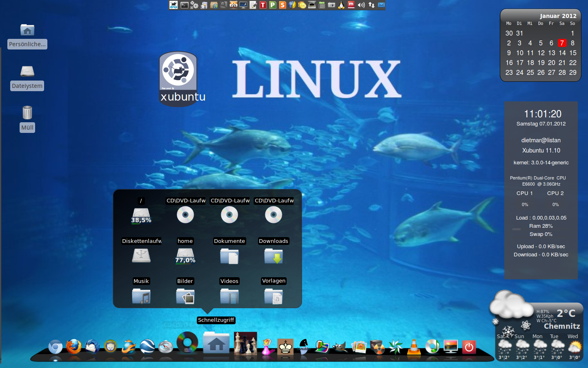Launch the calculator from the top panel
Screen dimensions: 588x368
tap(322, 5)
